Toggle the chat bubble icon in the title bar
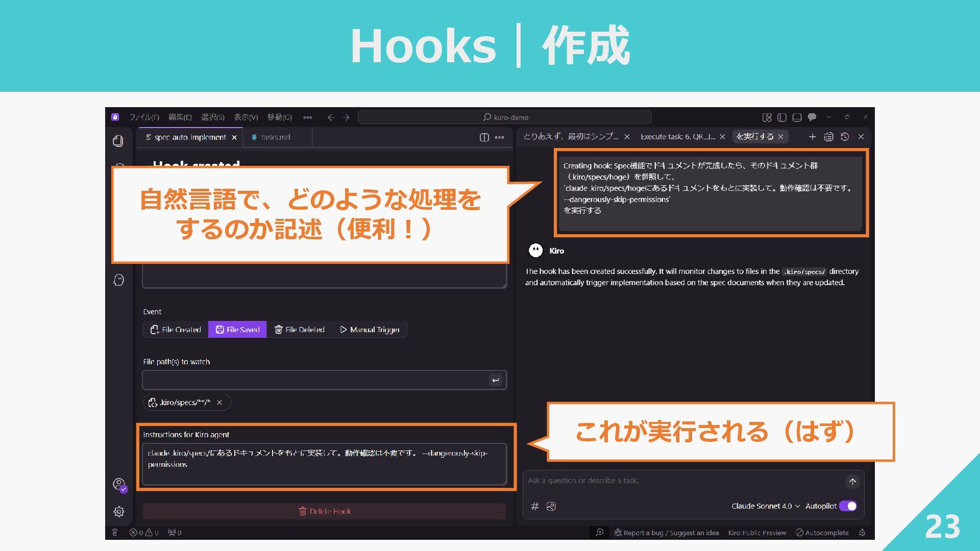 812,117
